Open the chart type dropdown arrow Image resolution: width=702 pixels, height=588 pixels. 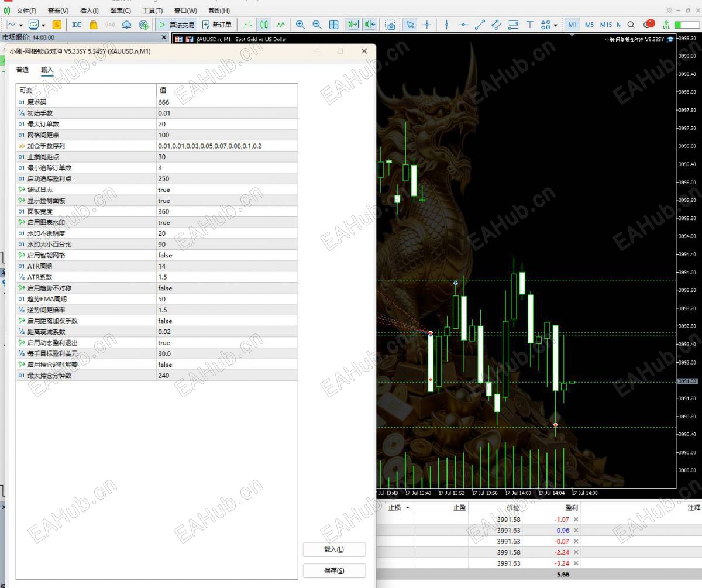coord(20,25)
